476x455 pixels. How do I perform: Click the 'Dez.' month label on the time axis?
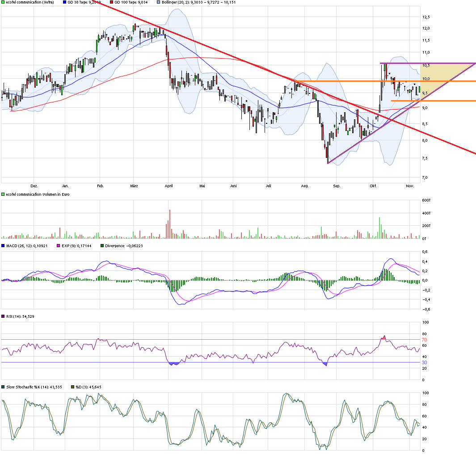[x=34, y=186]
